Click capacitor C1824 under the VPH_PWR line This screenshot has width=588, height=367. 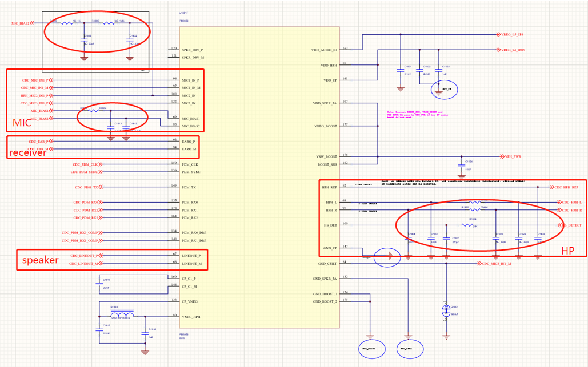(x=462, y=166)
